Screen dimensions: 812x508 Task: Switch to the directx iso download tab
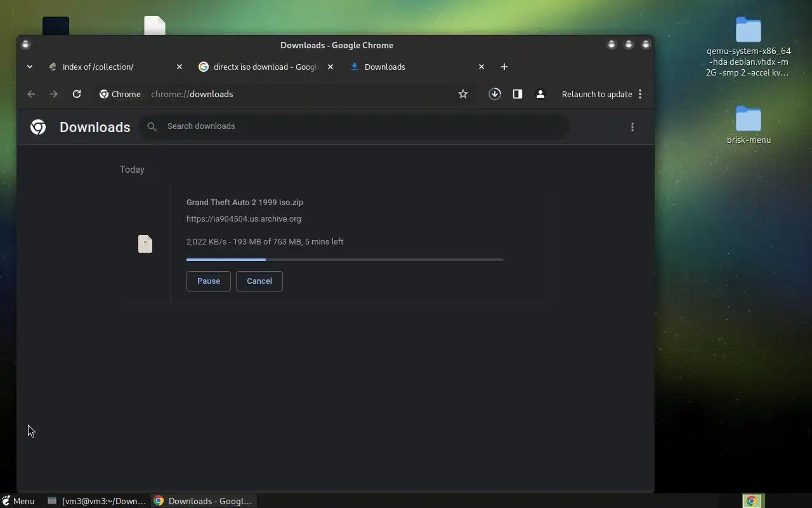tap(267, 67)
